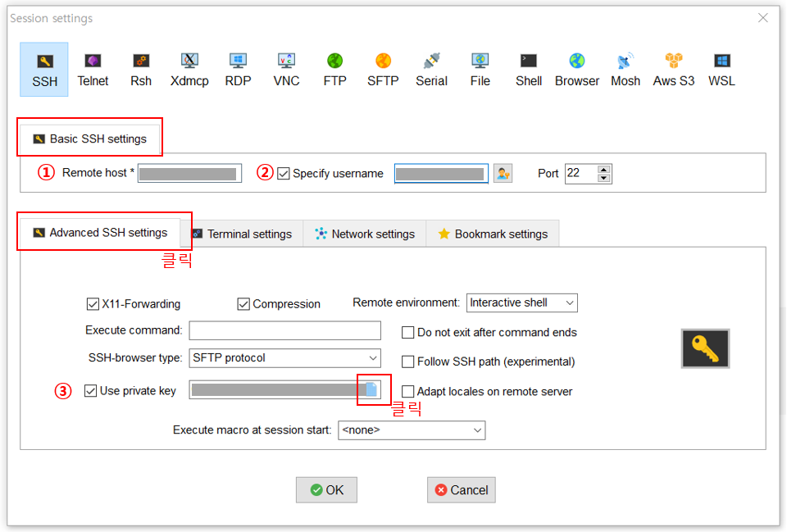Select the RDP session type
This screenshot has height=532, width=787.
tap(238, 69)
